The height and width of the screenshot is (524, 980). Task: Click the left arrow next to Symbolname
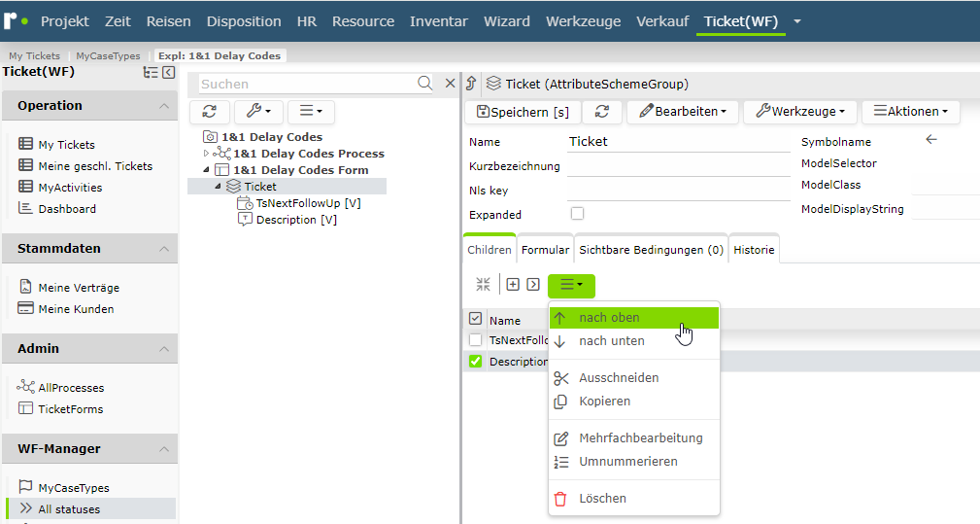pos(931,139)
